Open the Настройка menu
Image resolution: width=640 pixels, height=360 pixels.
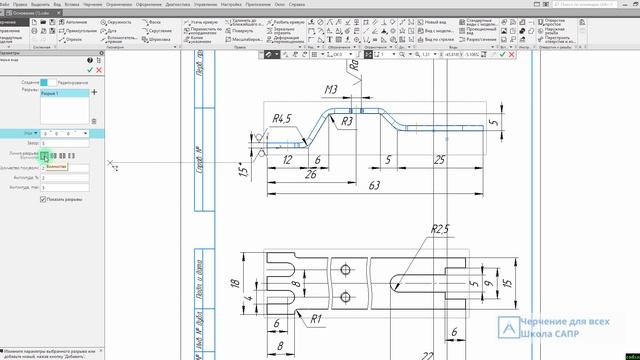pyautogui.click(x=231, y=4)
